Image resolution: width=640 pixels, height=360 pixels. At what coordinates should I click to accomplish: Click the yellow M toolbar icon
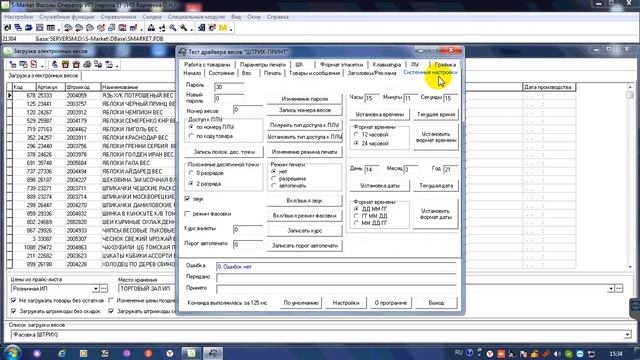222,28
